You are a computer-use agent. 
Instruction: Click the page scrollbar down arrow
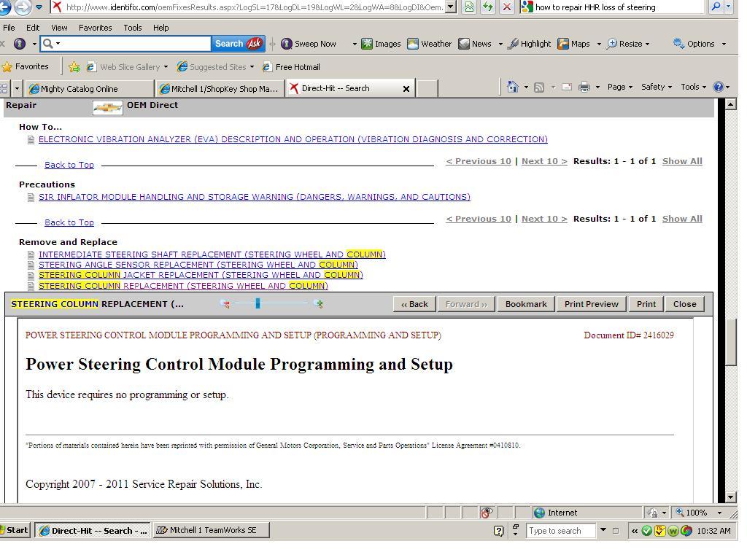pyautogui.click(x=731, y=497)
